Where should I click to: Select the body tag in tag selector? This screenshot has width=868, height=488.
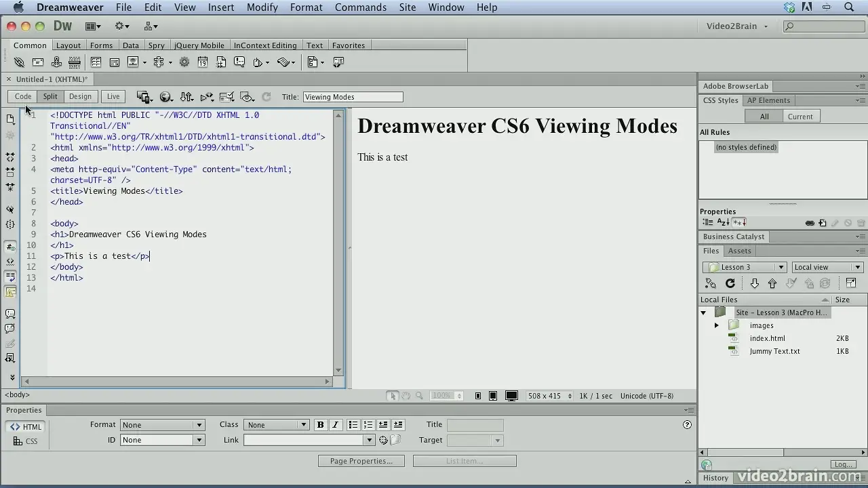pos(18,395)
